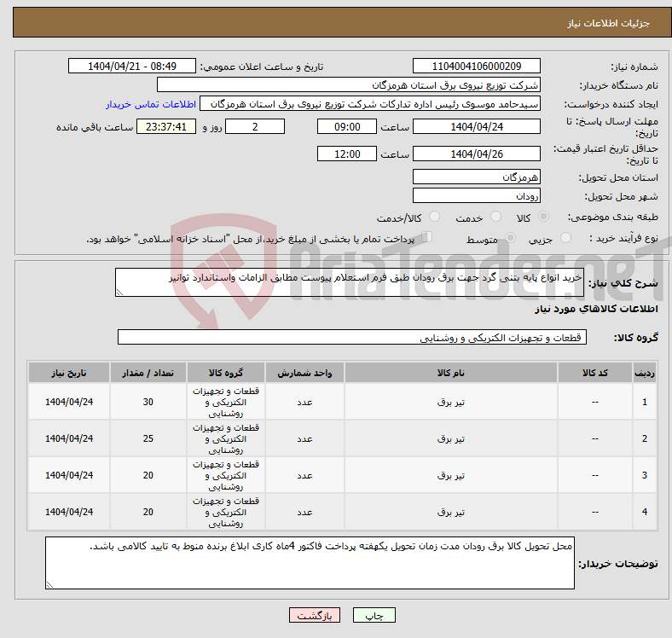Image resolution: width=672 pixels, height=638 pixels.
Task: Open اطلاعات تماس خریدار link
Action: 151,104
